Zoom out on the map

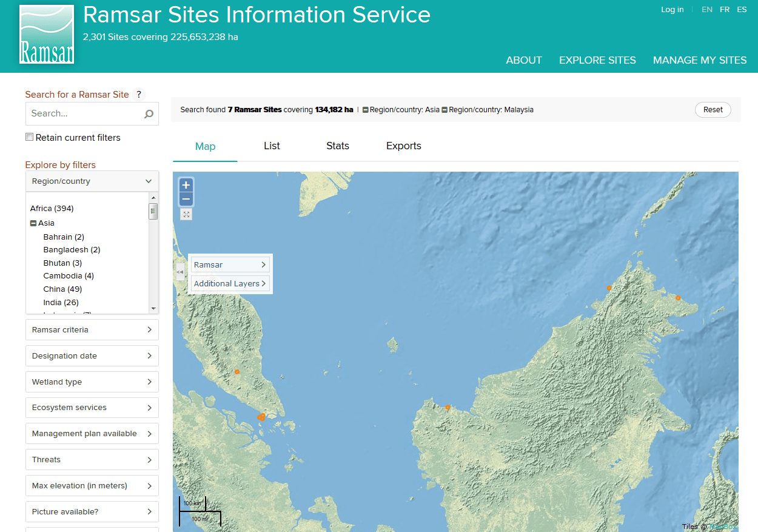[x=186, y=199]
